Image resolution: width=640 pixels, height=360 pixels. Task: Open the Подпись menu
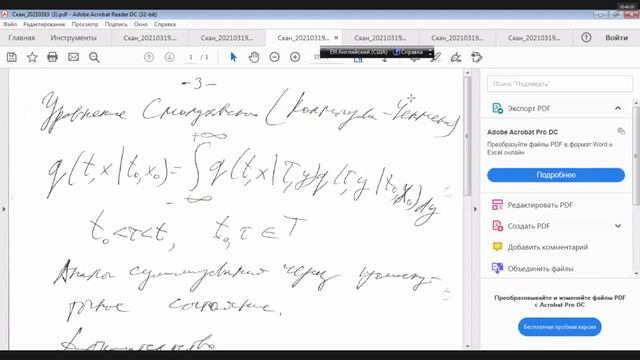(116, 24)
